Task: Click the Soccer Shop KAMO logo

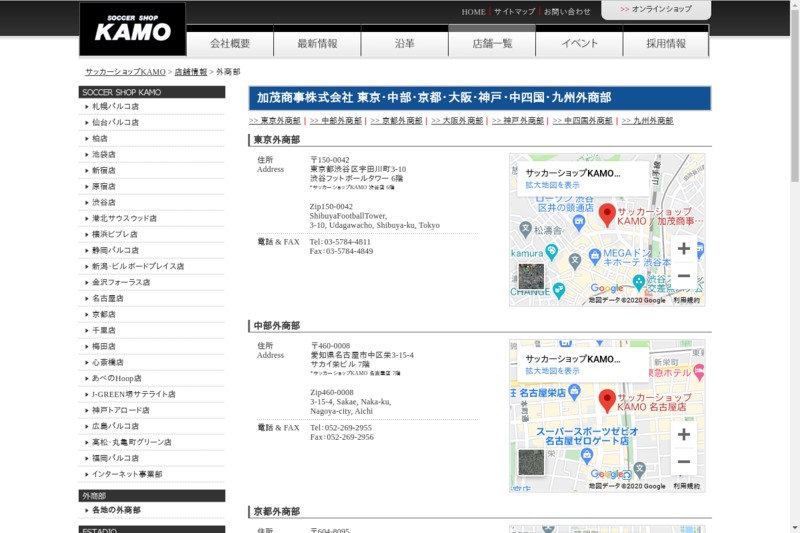Action: tap(133, 29)
